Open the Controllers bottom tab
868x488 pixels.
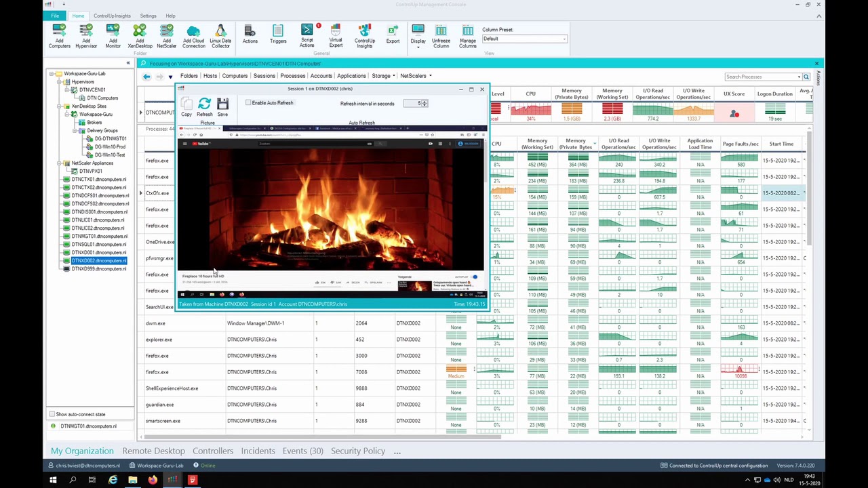click(x=213, y=451)
